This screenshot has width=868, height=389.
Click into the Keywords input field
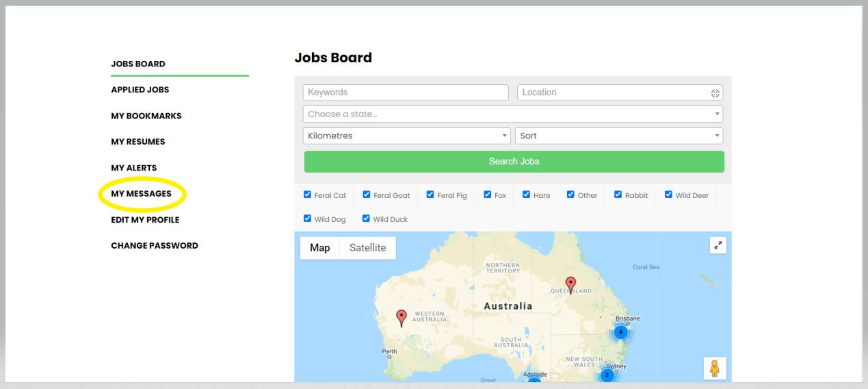pos(406,92)
